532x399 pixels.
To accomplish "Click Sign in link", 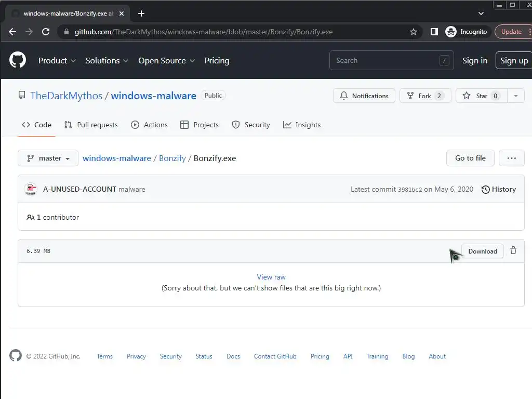I will (475, 61).
